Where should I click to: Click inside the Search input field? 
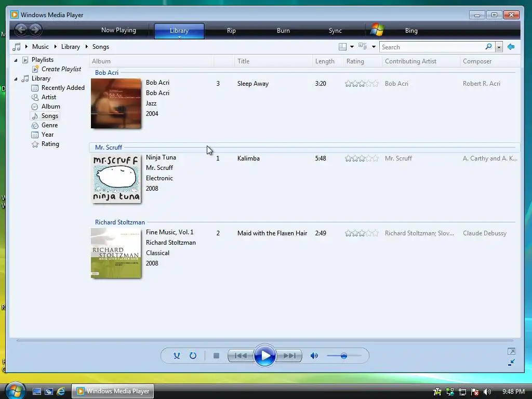(432, 47)
